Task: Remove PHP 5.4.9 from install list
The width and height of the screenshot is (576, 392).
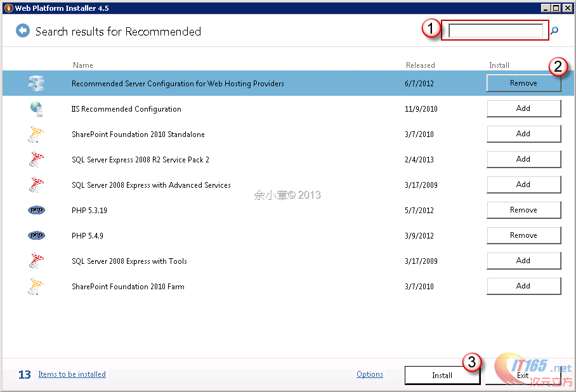Action: (x=524, y=235)
